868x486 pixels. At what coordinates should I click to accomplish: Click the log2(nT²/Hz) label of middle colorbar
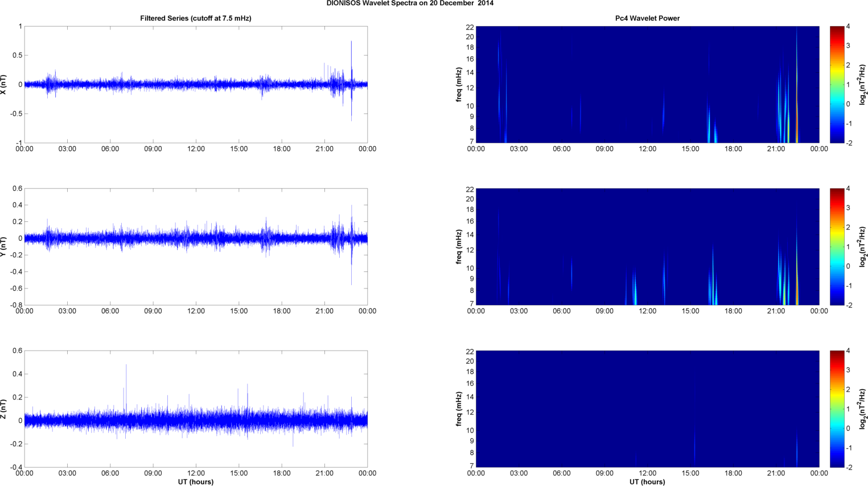point(863,246)
